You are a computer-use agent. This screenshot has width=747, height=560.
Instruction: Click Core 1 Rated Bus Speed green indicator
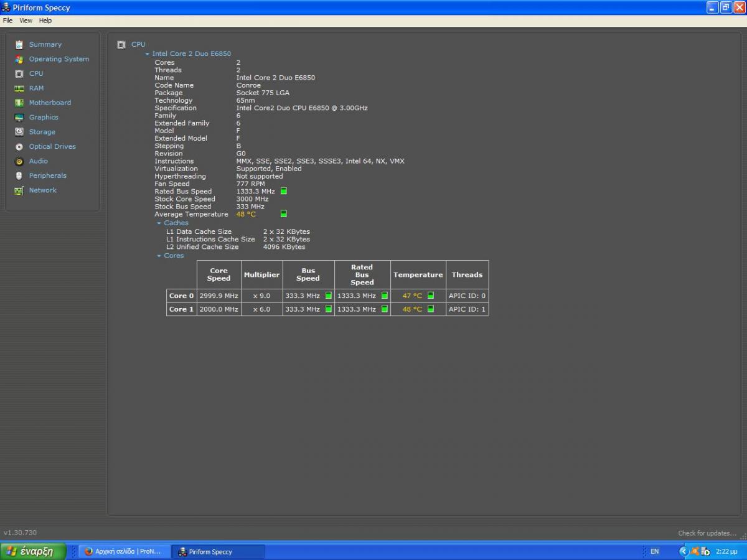pos(384,309)
